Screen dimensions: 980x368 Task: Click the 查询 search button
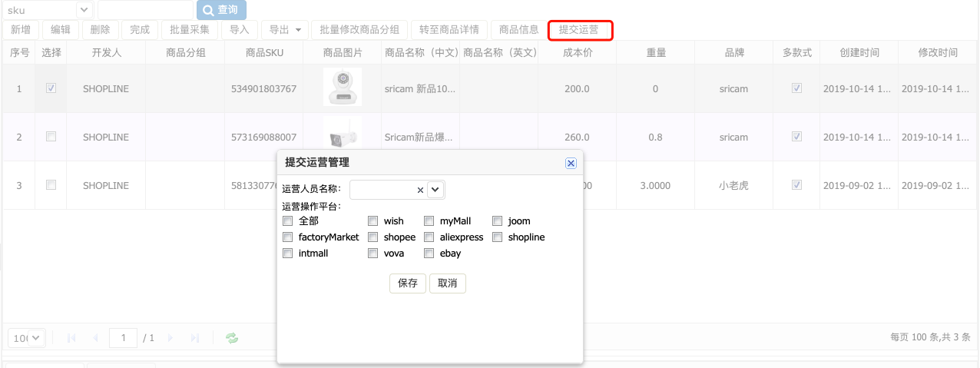222,10
